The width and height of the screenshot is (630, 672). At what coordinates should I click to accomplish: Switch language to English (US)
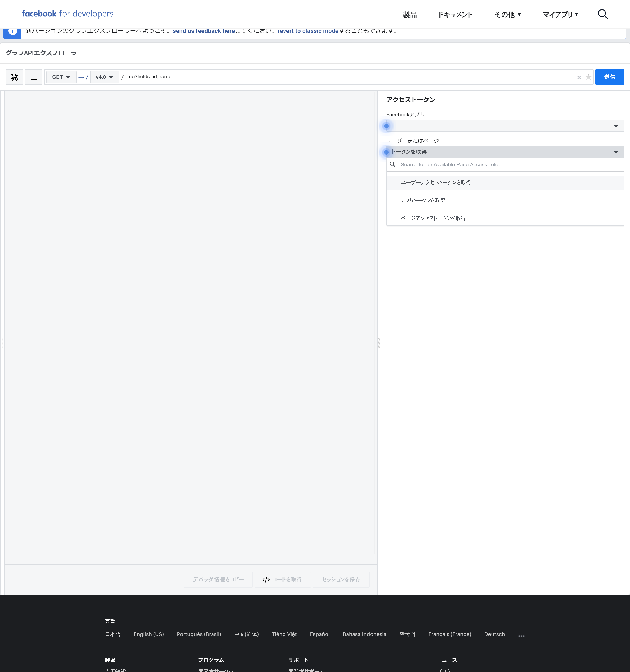click(x=148, y=634)
